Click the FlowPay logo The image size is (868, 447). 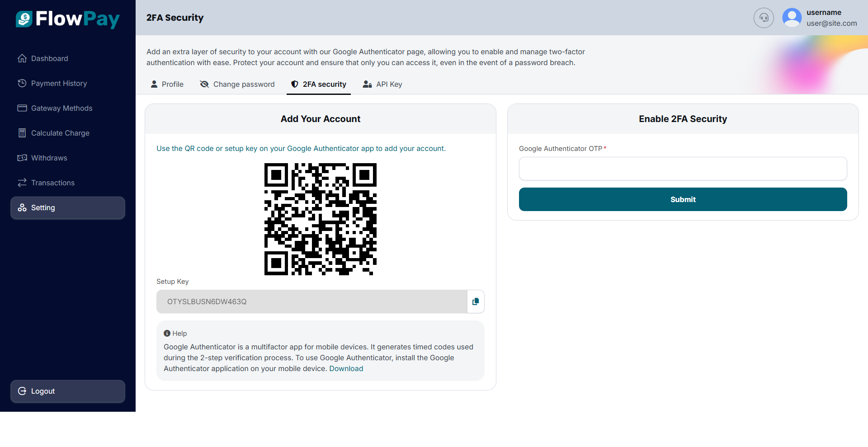68,19
